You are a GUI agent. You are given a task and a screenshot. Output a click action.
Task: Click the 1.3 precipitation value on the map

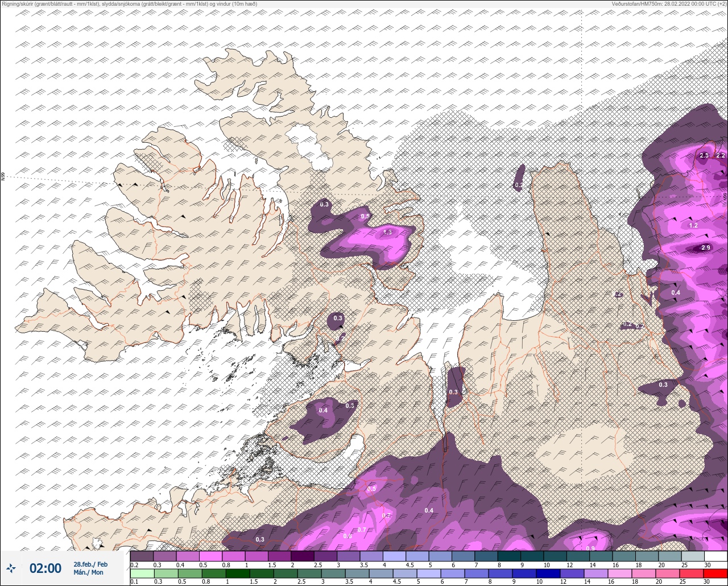point(388,232)
